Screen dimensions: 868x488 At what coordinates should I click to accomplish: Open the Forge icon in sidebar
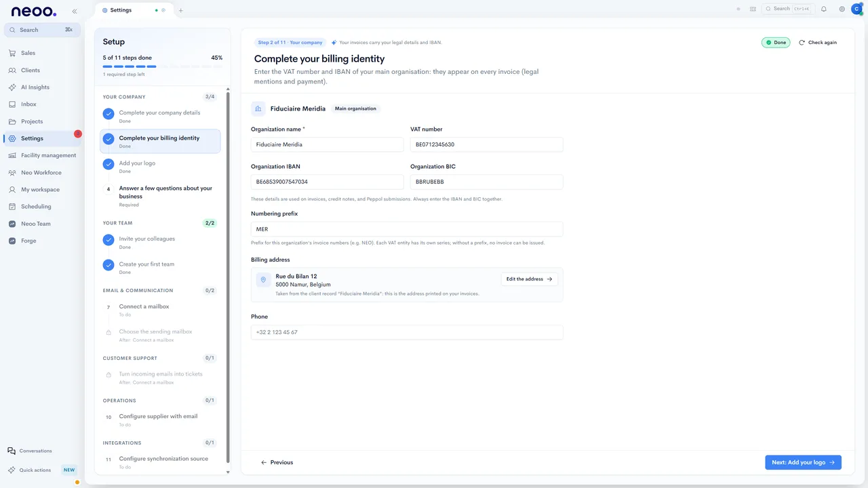click(12, 241)
